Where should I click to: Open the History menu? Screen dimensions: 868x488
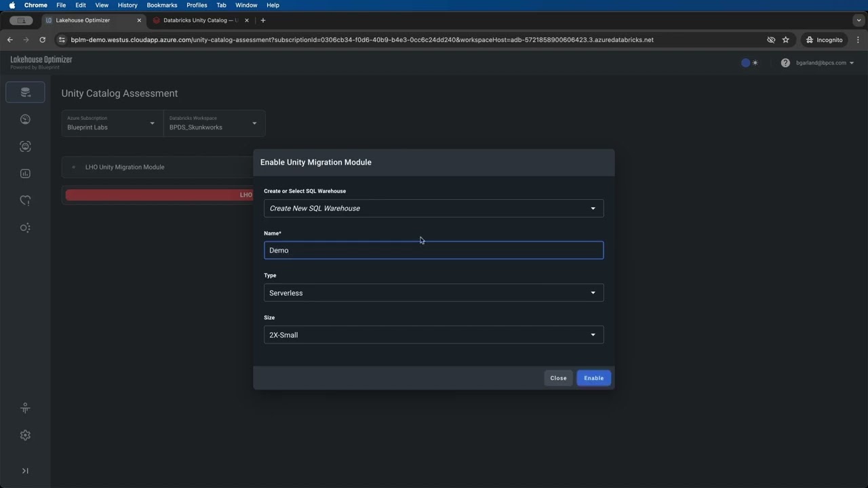(x=127, y=5)
